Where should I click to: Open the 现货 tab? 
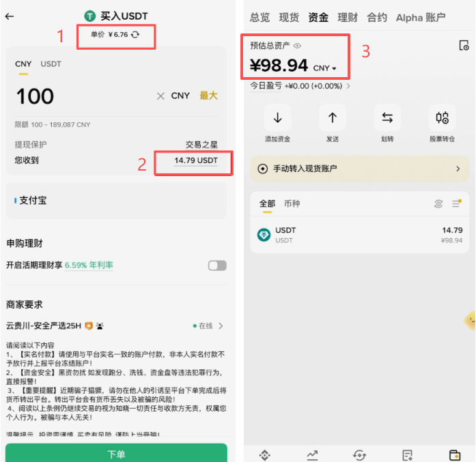[x=289, y=18]
